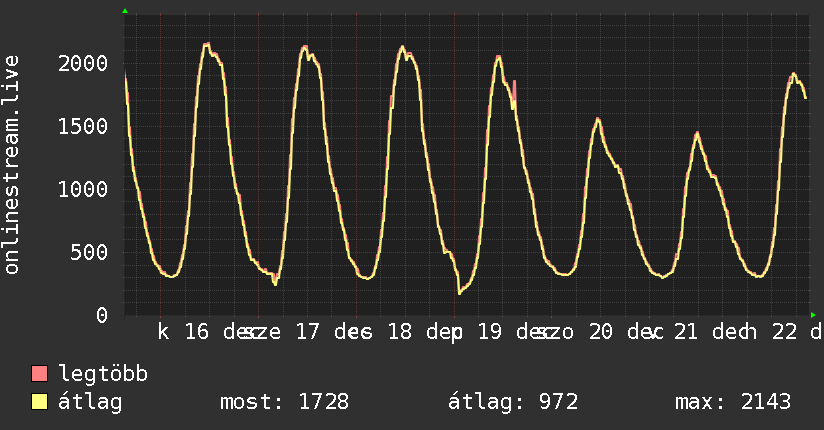Click the átlag legend label beside the yellow swatch
Image resolution: width=824 pixels, height=430 pixels.
coord(90,402)
